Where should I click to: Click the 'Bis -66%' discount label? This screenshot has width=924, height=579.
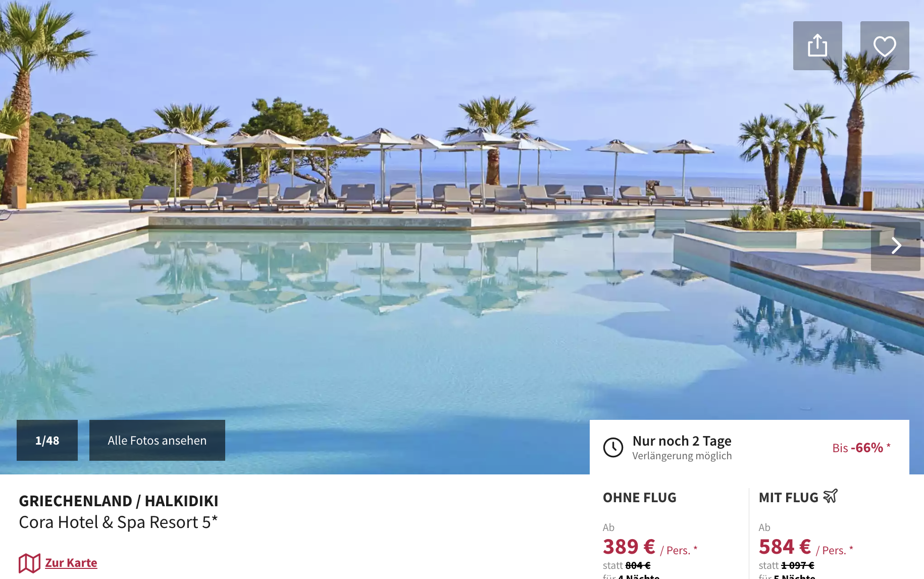861,448
